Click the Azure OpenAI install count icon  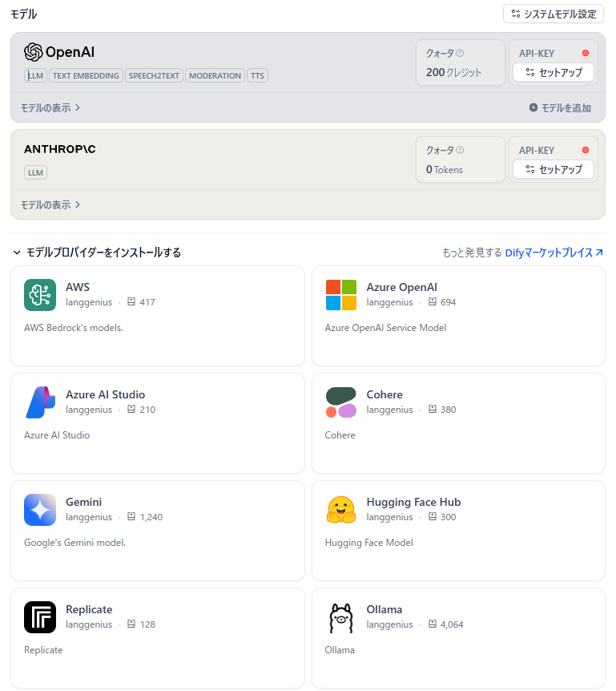tap(433, 301)
